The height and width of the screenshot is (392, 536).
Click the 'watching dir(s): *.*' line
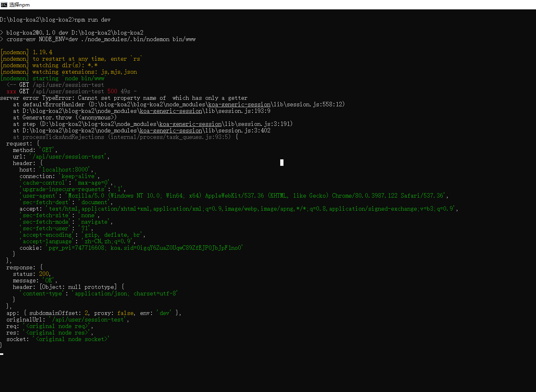coord(49,65)
